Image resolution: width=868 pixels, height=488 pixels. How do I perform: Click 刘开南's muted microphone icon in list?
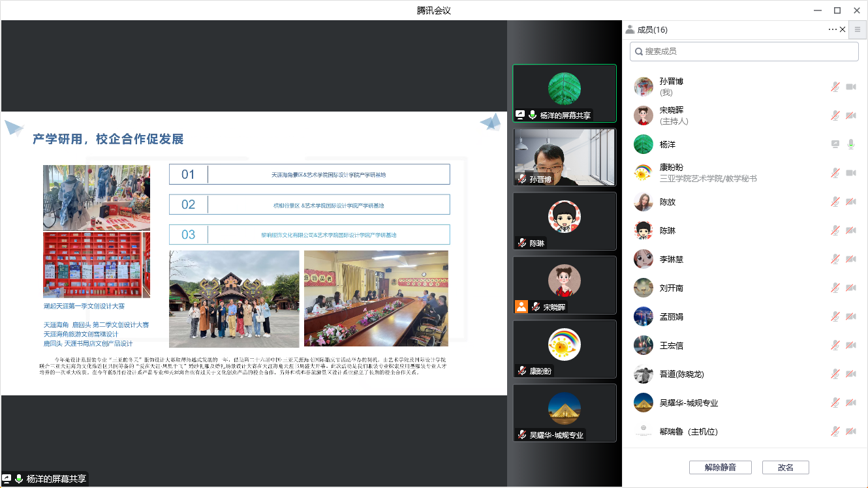[835, 288]
